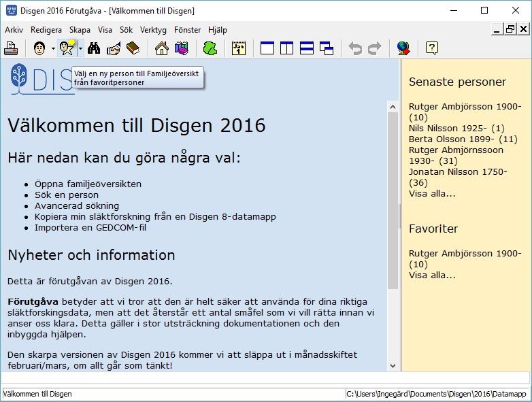The image size is (532, 402).
Task: Click the vertical split window icon
Action: 286,48
